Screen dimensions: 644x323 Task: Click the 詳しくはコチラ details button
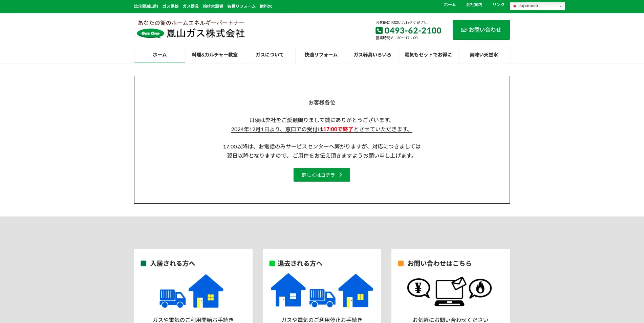coord(322,175)
